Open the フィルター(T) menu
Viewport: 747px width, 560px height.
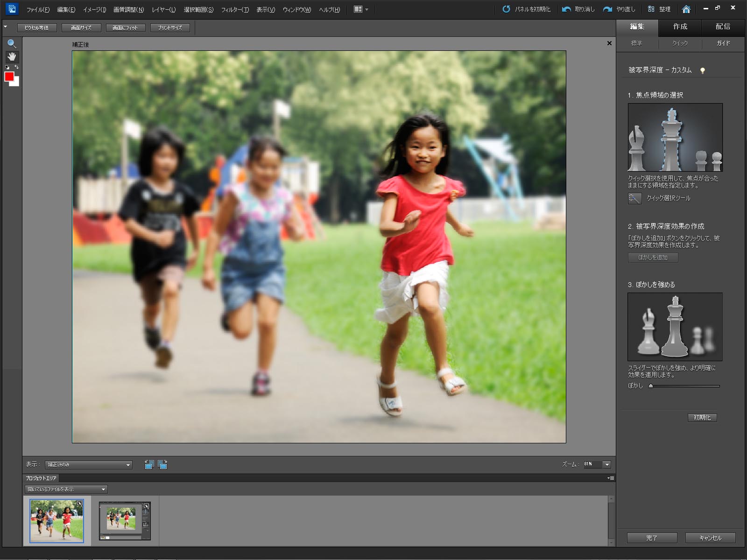pyautogui.click(x=235, y=9)
